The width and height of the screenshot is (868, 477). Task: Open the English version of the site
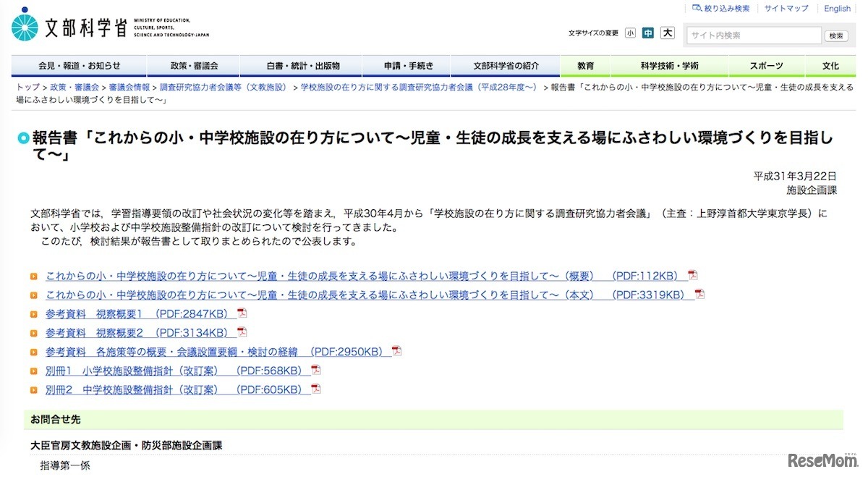click(x=836, y=8)
